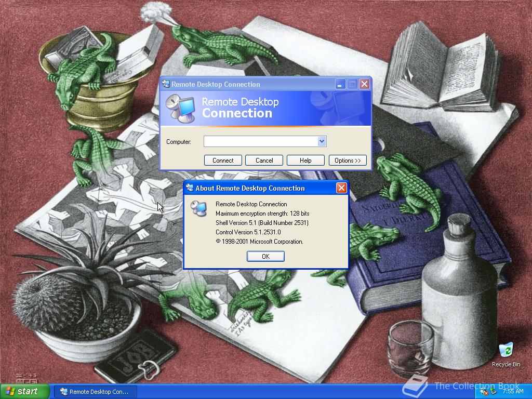Click the 7:55 AM taskbar clock

tap(513, 391)
